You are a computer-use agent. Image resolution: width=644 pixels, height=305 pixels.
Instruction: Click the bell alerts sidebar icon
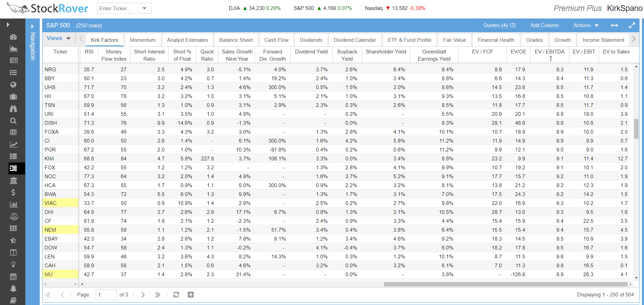[x=13, y=289]
